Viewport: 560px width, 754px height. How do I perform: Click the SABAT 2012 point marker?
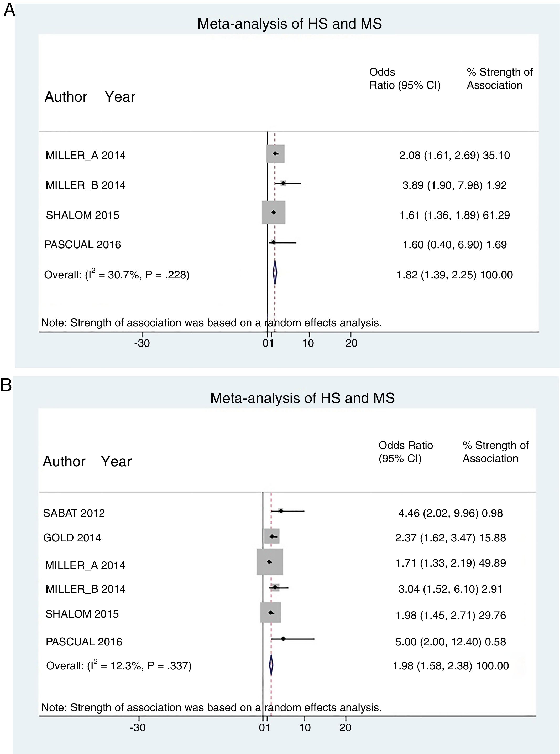(x=281, y=511)
